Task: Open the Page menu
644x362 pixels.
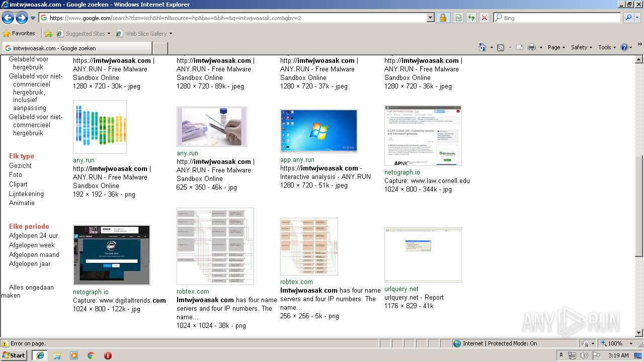Action: point(556,47)
